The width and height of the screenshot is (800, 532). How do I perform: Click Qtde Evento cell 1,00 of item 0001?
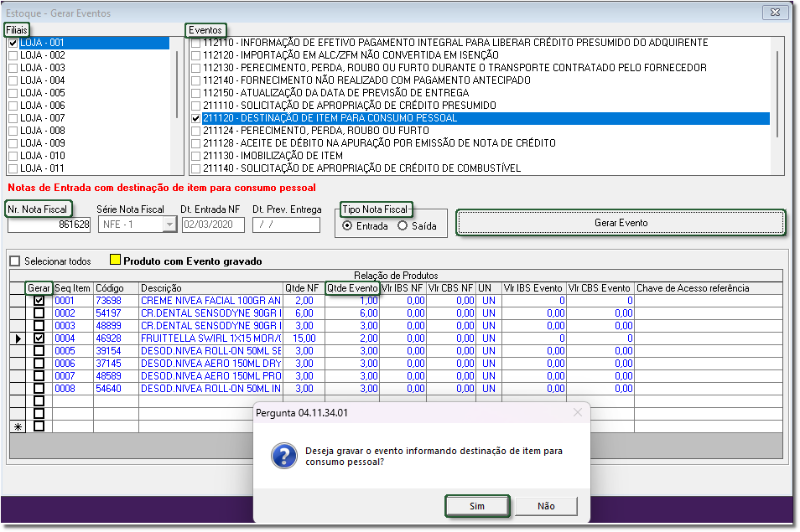coord(352,301)
